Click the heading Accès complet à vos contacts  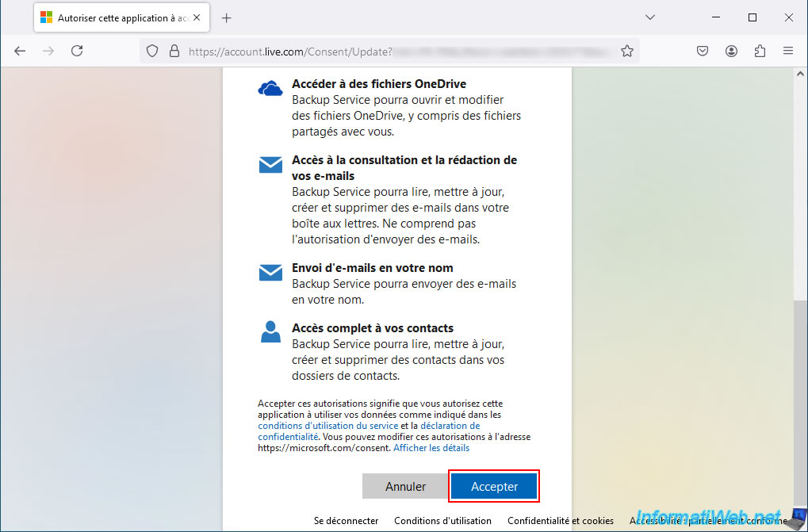[373, 328]
